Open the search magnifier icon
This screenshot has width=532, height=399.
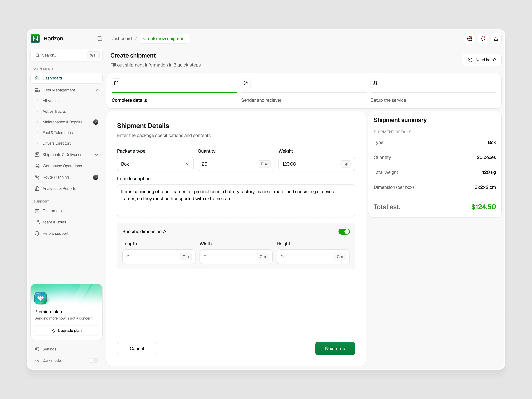pos(38,55)
